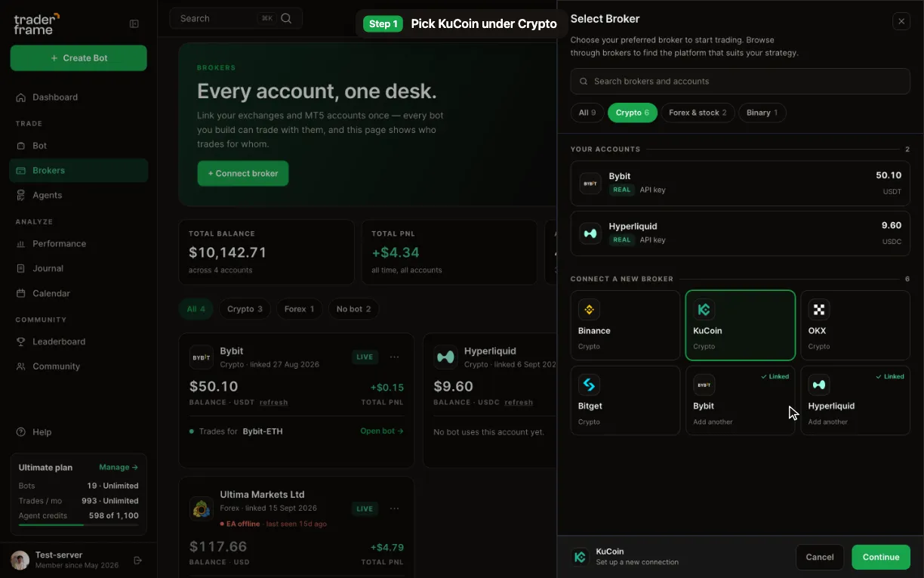Click Open bot link on Bybit card

coord(382,431)
